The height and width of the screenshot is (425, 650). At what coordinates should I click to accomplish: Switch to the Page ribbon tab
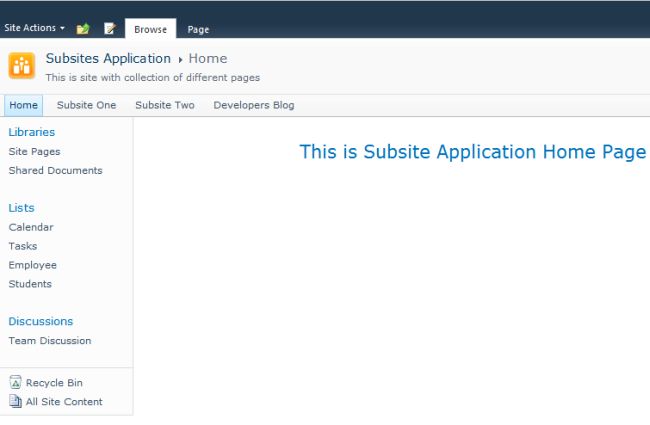coord(198,29)
